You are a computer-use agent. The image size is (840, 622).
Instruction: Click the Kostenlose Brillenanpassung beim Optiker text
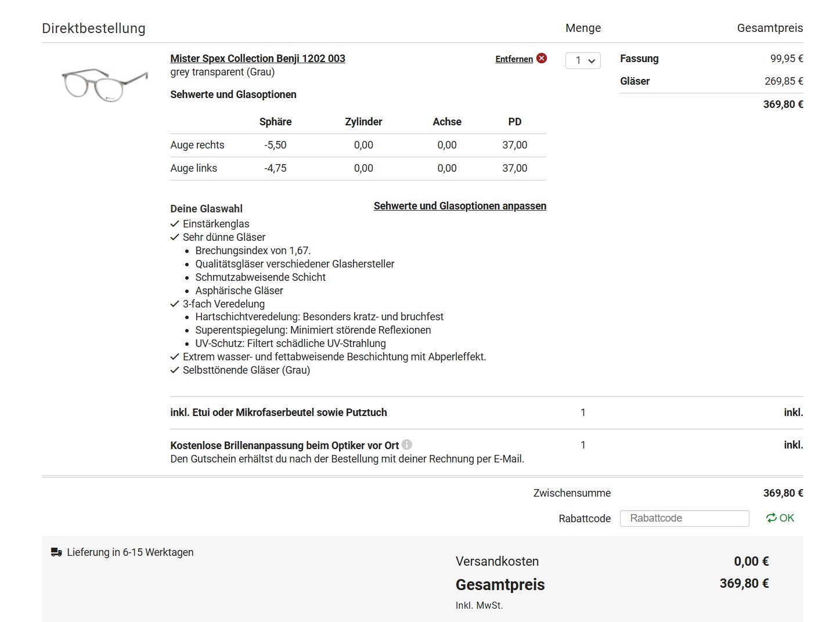point(284,446)
